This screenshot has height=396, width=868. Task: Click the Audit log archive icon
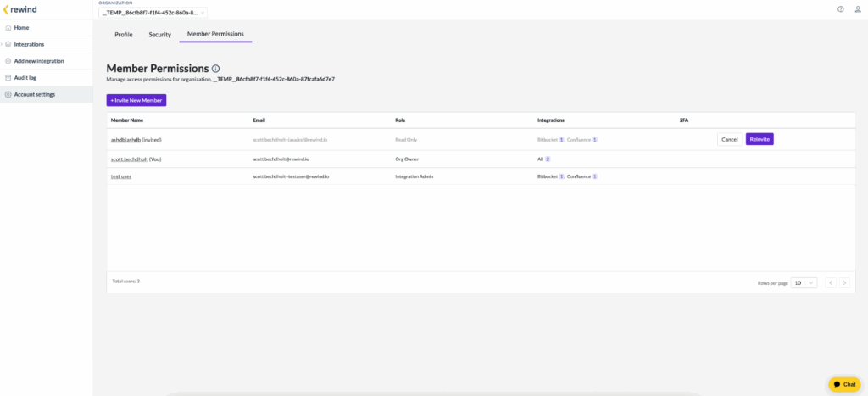8,77
